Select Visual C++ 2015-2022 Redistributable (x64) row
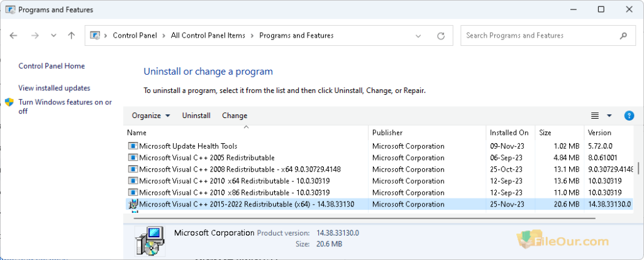This screenshot has height=260, width=644. click(x=380, y=204)
